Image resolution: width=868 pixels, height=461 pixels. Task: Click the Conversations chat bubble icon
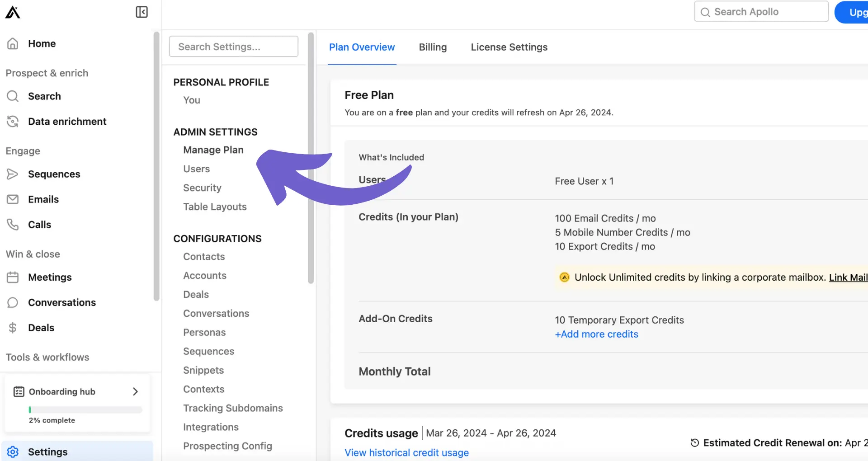pyautogui.click(x=13, y=302)
